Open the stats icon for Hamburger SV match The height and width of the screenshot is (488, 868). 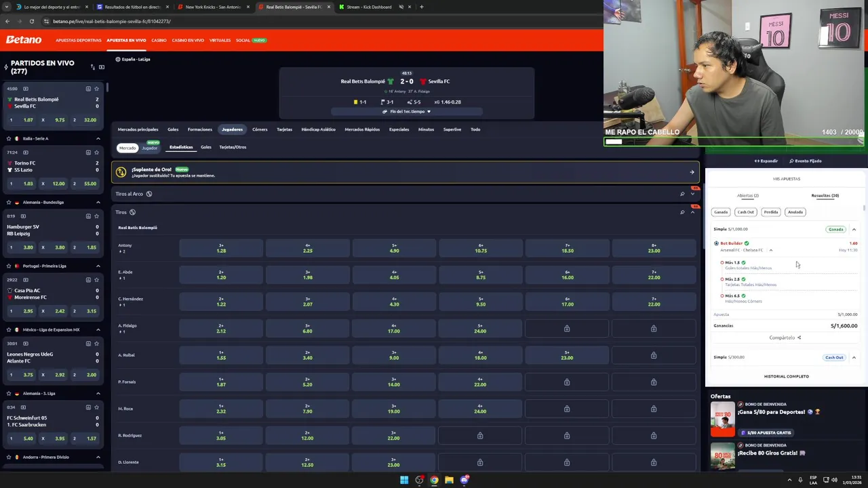[x=88, y=216]
